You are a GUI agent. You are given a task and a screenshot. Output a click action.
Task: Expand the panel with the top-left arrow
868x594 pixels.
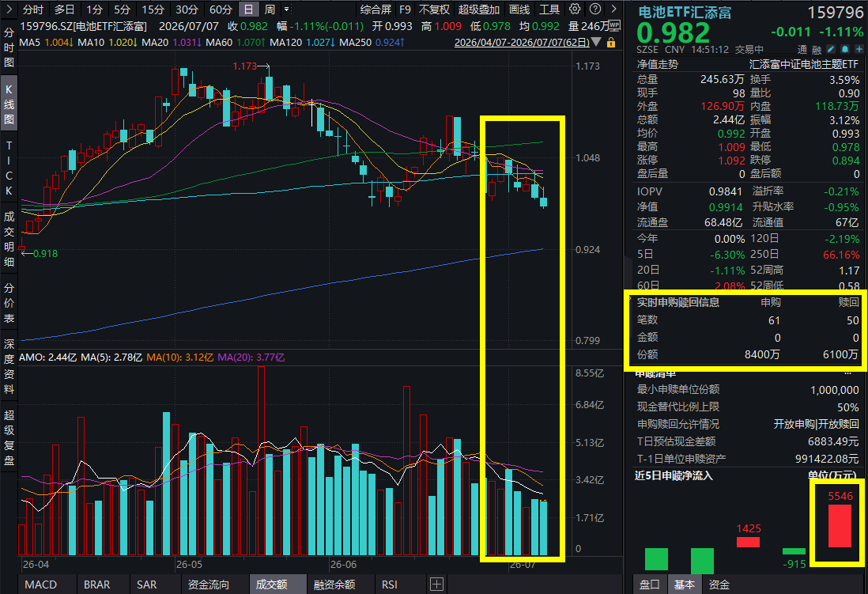pyautogui.click(x=9, y=9)
